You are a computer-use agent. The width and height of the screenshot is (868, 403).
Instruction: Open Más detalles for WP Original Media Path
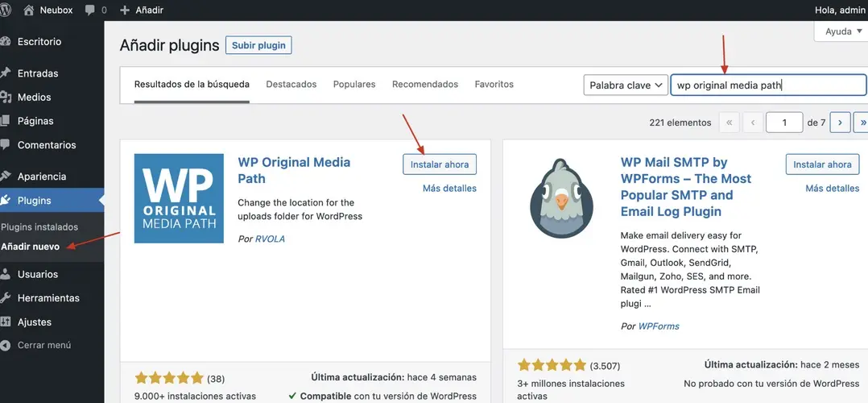449,189
